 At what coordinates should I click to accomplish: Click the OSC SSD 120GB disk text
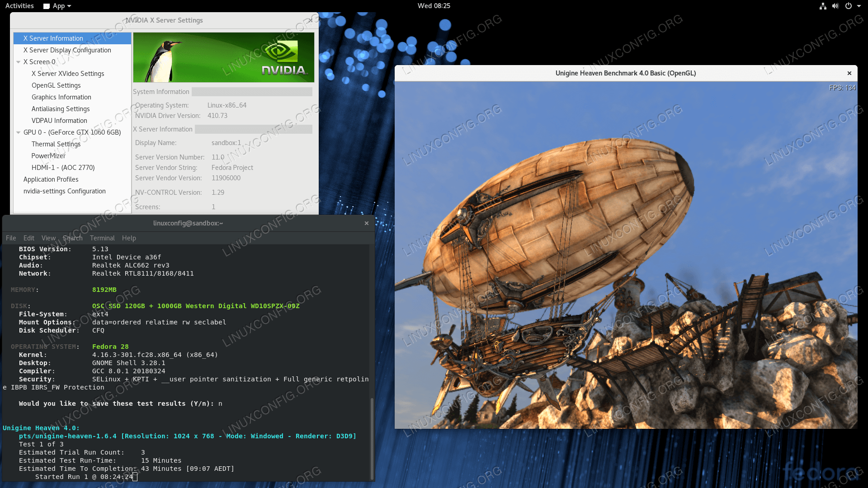[196, 306]
